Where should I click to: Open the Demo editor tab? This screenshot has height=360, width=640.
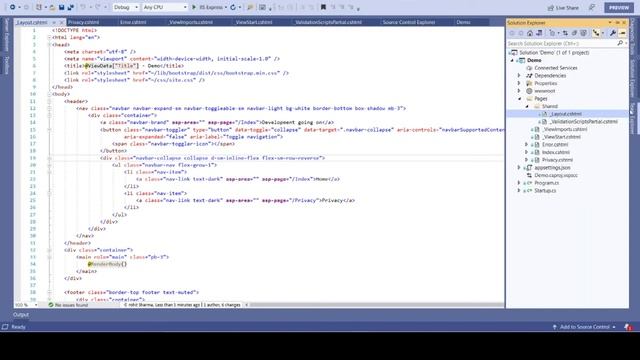tap(463, 22)
